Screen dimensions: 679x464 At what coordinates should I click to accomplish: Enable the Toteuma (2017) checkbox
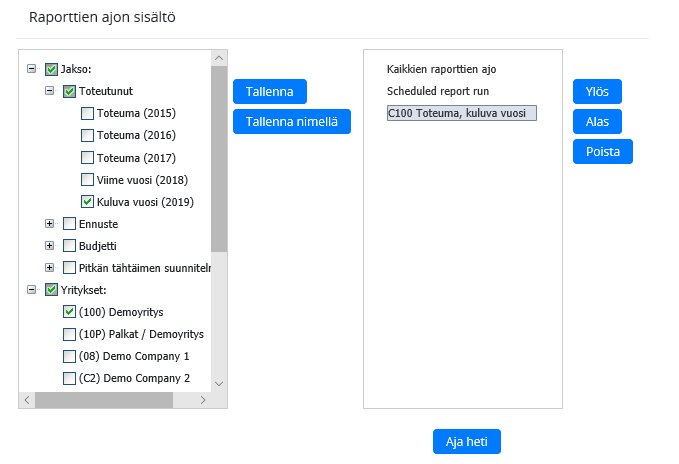click(x=88, y=157)
